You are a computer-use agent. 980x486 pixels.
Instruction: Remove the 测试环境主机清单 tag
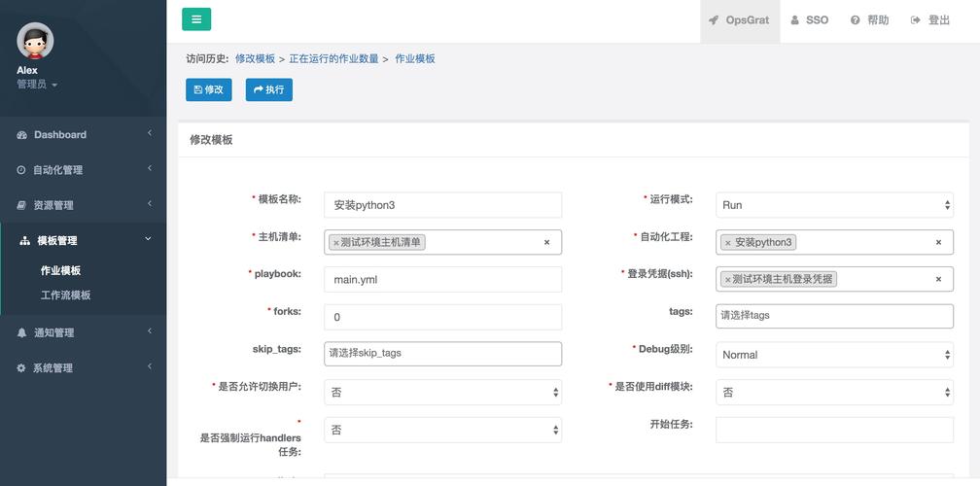336,243
